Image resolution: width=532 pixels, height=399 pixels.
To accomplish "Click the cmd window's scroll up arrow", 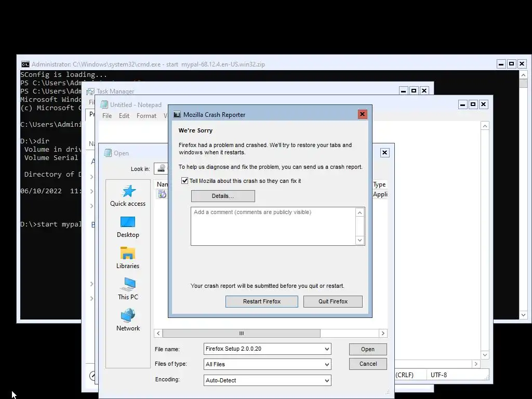I will pos(523,75).
